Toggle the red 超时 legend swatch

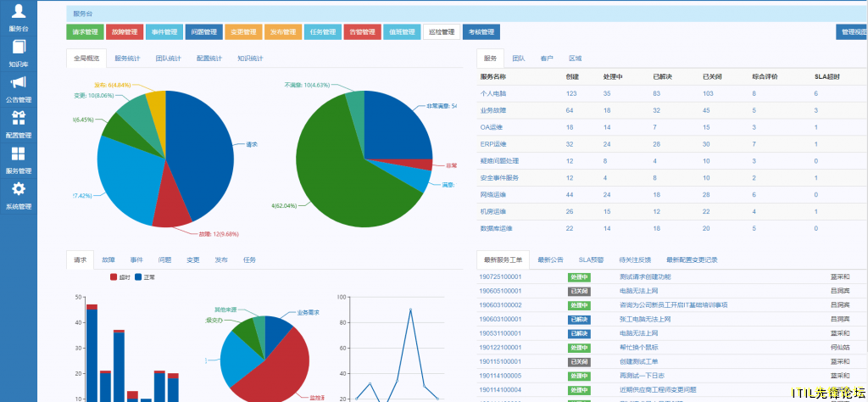click(114, 276)
